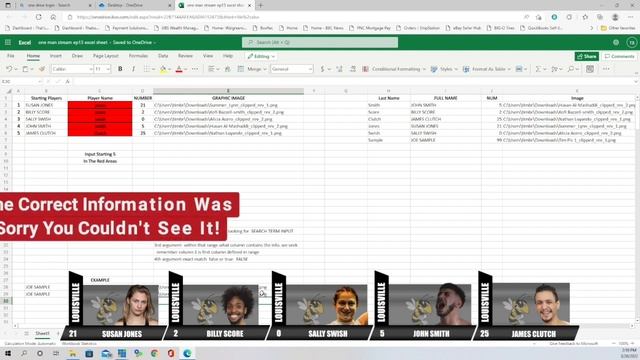Open the account profile avatar
This screenshot has width=640, height=360.
pos(631,42)
